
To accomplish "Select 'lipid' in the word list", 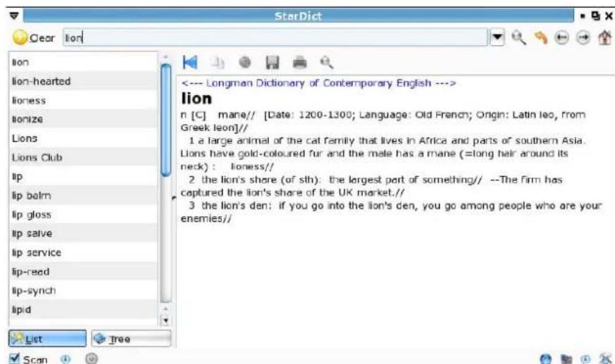I will (82, 309).
